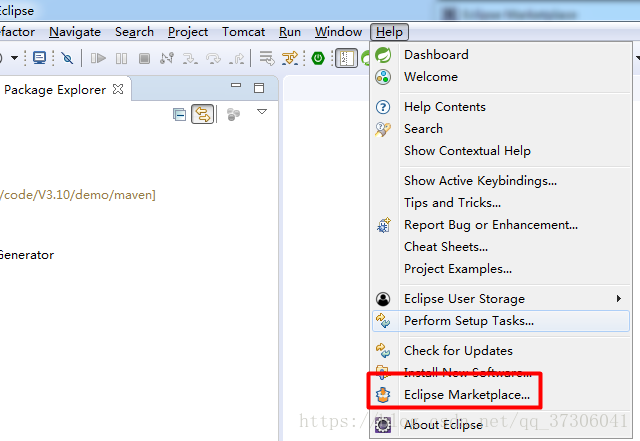Click the Drop to Frame toolbar icon
The width and height of the screenshot is (640, 441).
(x=267, y=58)
